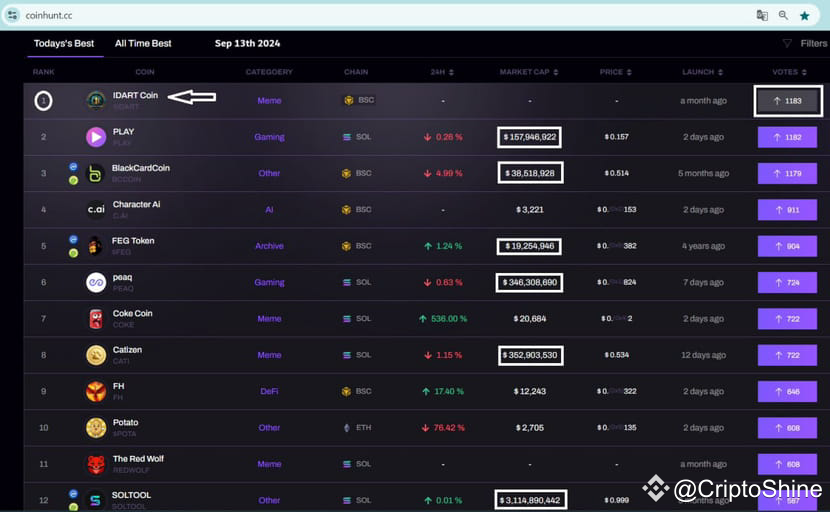
Task: Click the Coke Coin logo icon
Action: [96, 319]
